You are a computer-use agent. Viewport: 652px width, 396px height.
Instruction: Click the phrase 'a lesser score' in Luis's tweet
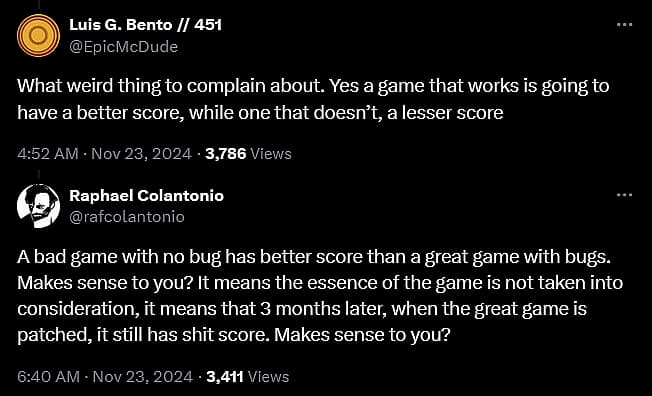tap(445, 113)
